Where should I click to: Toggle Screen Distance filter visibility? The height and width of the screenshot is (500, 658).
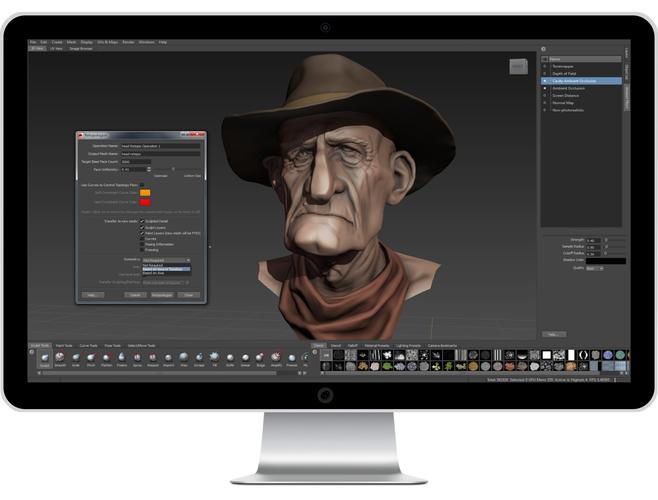click(x=545, y=95)
